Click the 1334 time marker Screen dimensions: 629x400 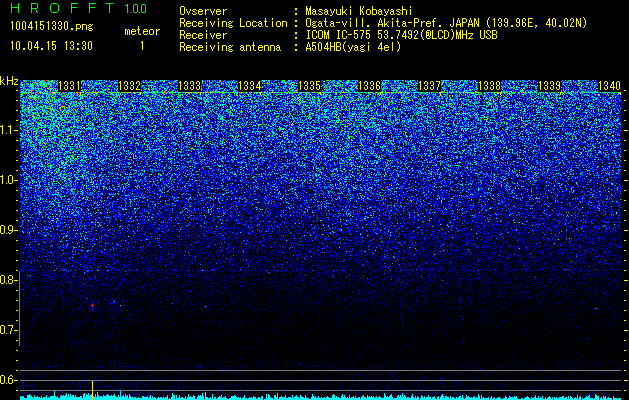(x=250, y=86)
